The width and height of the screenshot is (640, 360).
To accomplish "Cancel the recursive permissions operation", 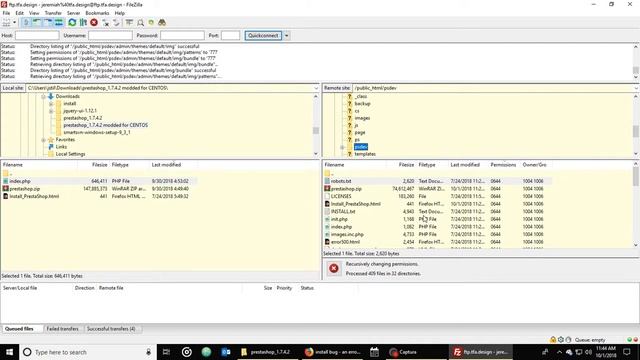I will click(x=334, y=268).
